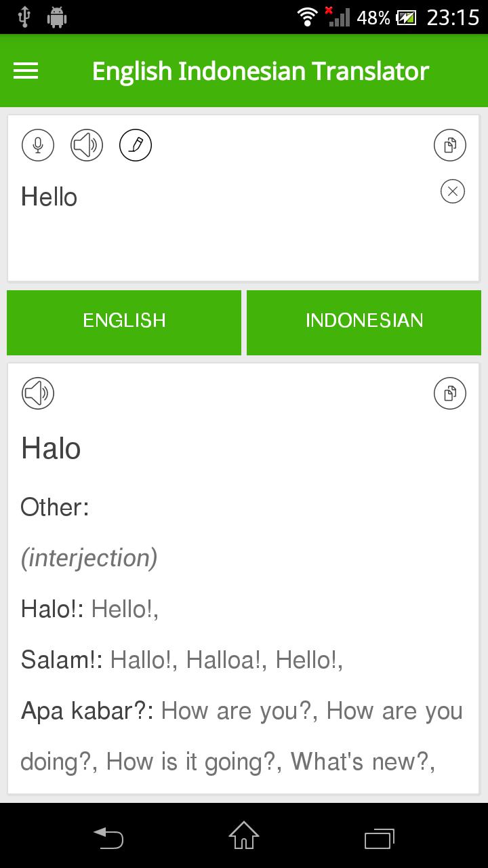Tap the handwriting pen input icon

136,145
